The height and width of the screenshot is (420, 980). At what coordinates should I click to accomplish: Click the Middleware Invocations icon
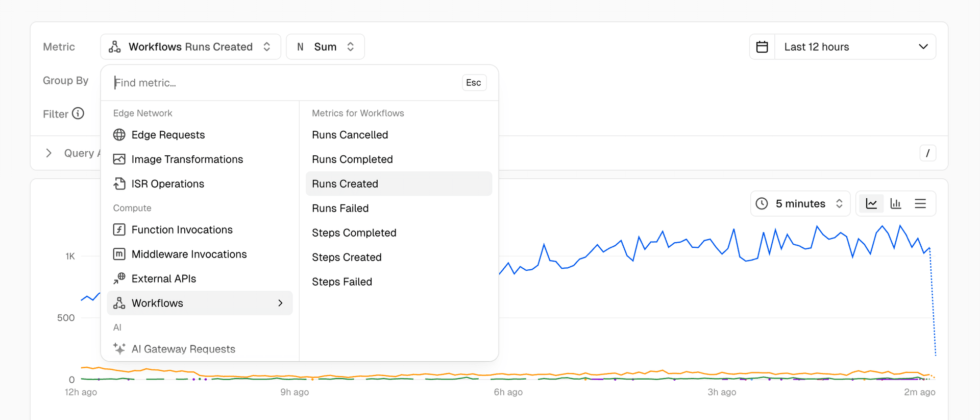119,254
